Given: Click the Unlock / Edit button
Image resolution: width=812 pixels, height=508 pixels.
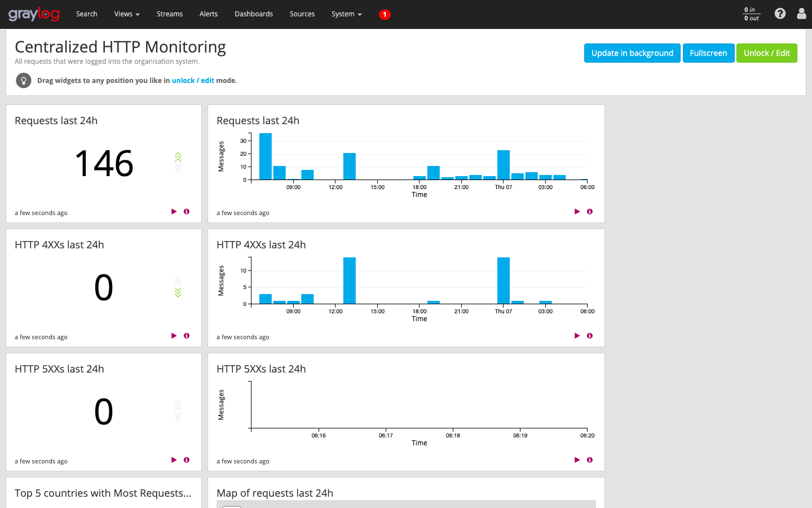Looking at the screenshot, I should pos(767,53).
